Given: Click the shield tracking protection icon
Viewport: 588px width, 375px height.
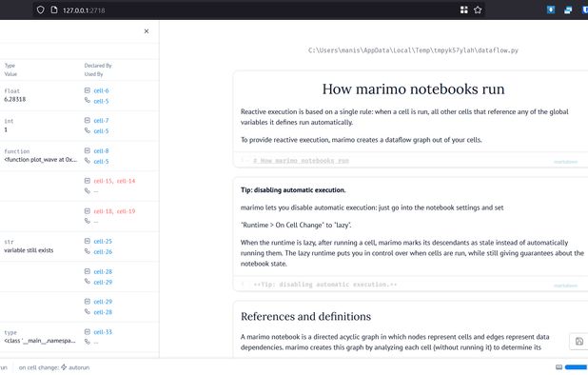Looking at the screenshot, I should pos(41,10).
